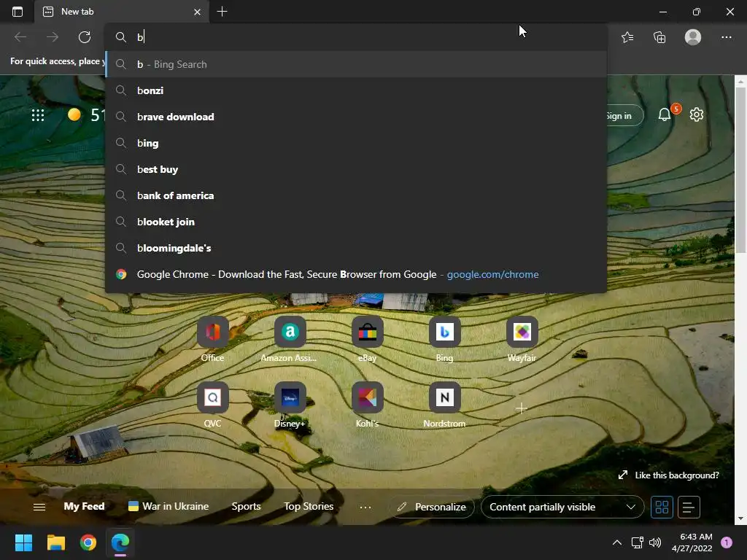The image size is (747, 560).
Task: Click the Personalize button
Action: point(432,507)
